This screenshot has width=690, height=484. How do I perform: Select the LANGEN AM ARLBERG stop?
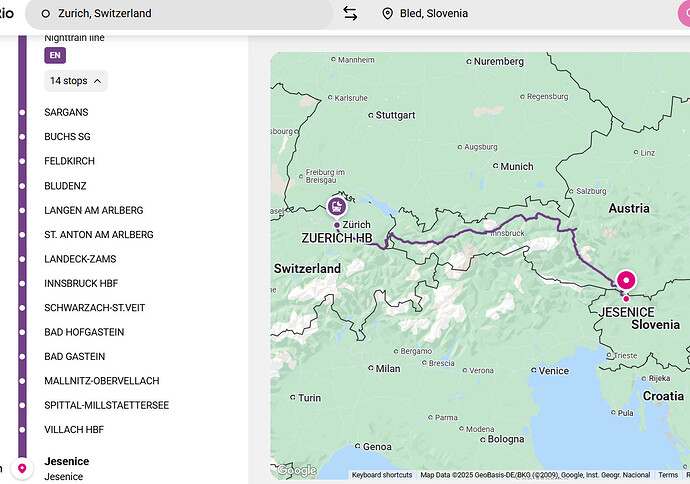click(x=94, y=210)
